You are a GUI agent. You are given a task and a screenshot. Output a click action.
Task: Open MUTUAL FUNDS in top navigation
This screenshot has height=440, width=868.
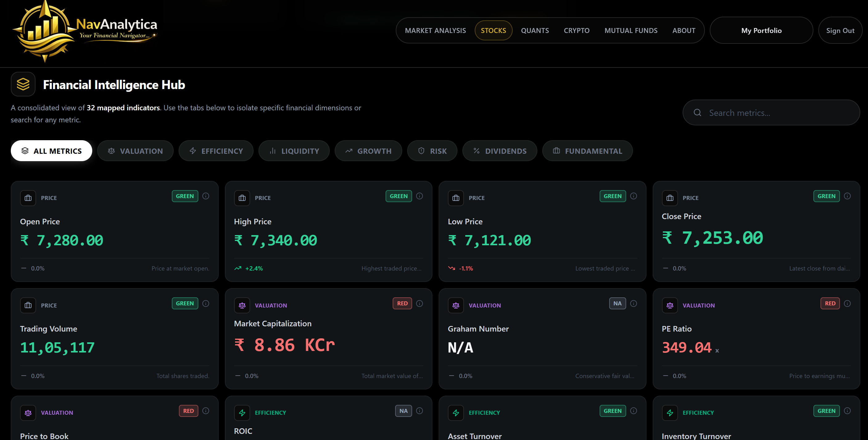tap(631, 31)
